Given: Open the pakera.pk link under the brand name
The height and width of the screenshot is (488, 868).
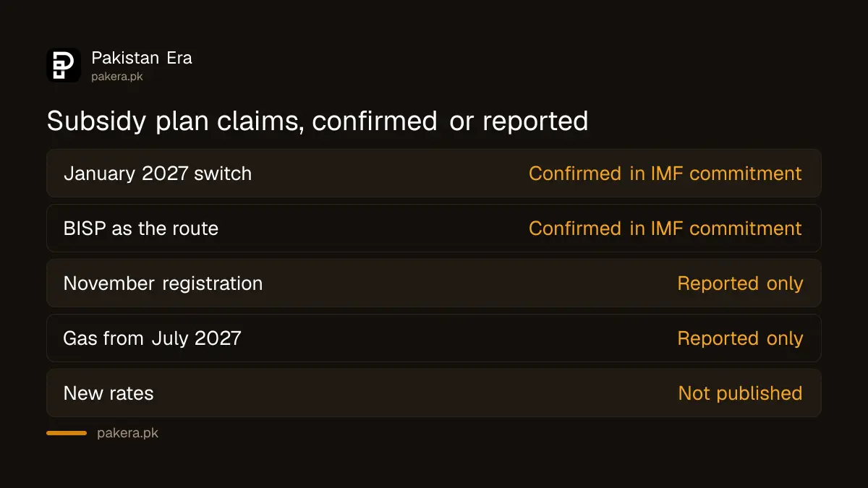Looking at the screenshot, I should pyautogui.click(x=117, y=77).
